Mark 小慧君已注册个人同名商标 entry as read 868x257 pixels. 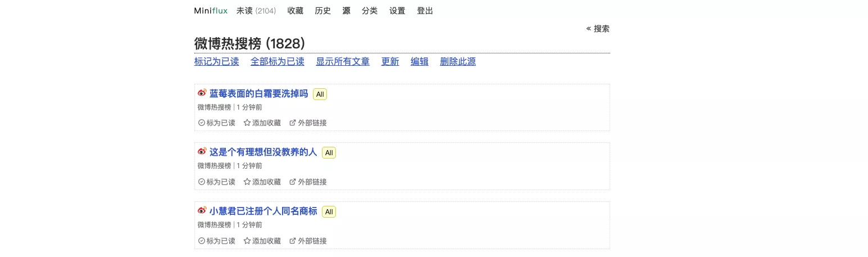[217, 241]
